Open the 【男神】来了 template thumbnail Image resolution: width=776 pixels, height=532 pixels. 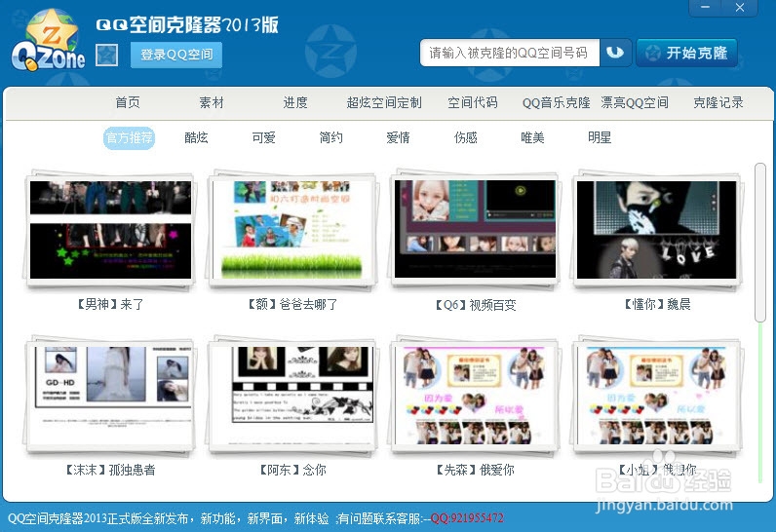(x=110, y=229)
